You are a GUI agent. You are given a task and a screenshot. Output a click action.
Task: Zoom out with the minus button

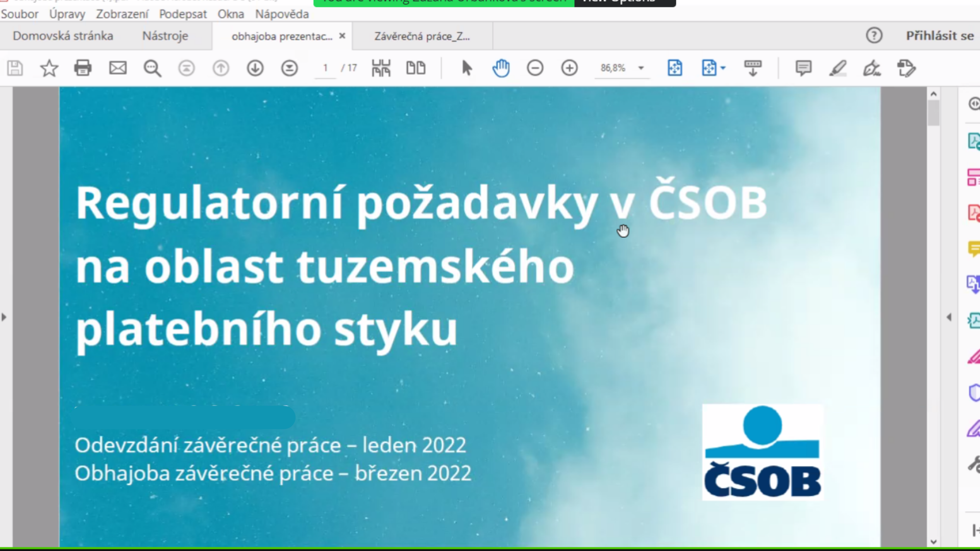tap(535, 68)
